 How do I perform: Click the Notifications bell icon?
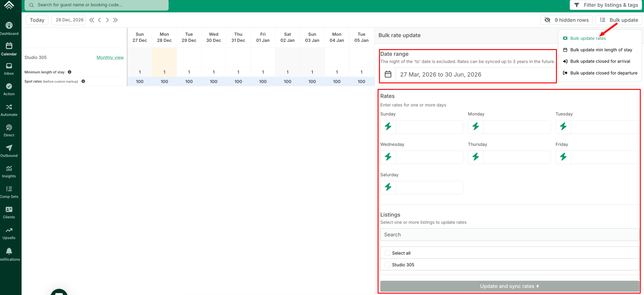point(9,251)
